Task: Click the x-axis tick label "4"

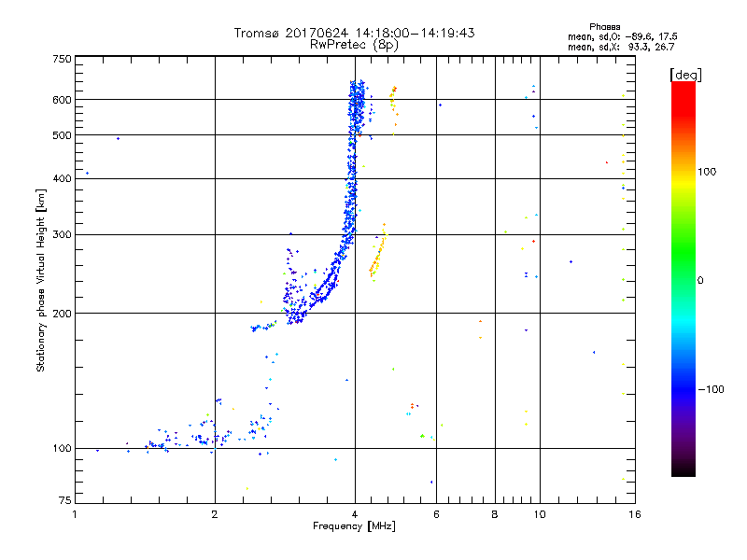Action: [355, 514]
